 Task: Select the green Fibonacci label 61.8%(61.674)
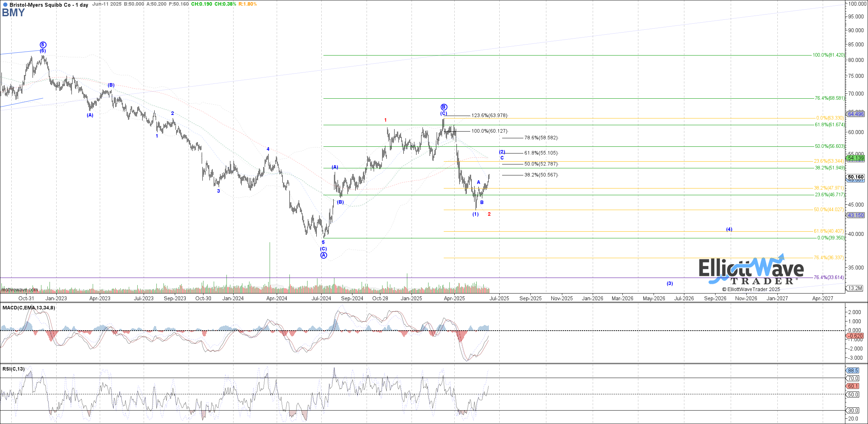(829, 125)
